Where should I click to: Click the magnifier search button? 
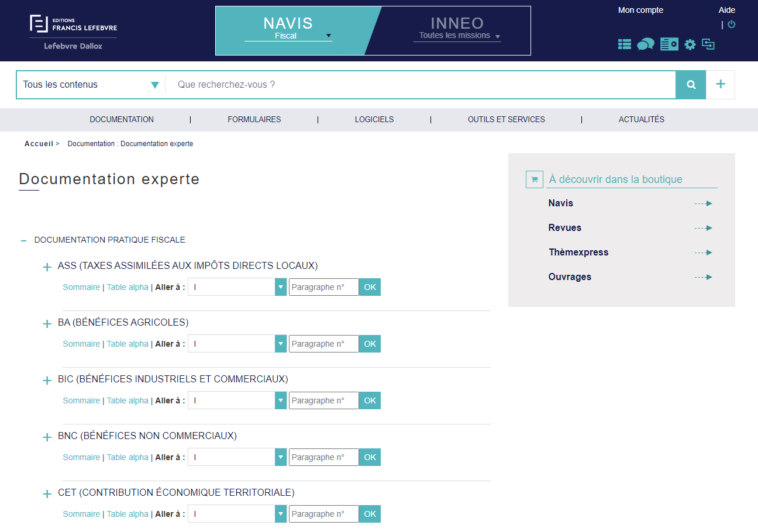(x=691, y=85)
